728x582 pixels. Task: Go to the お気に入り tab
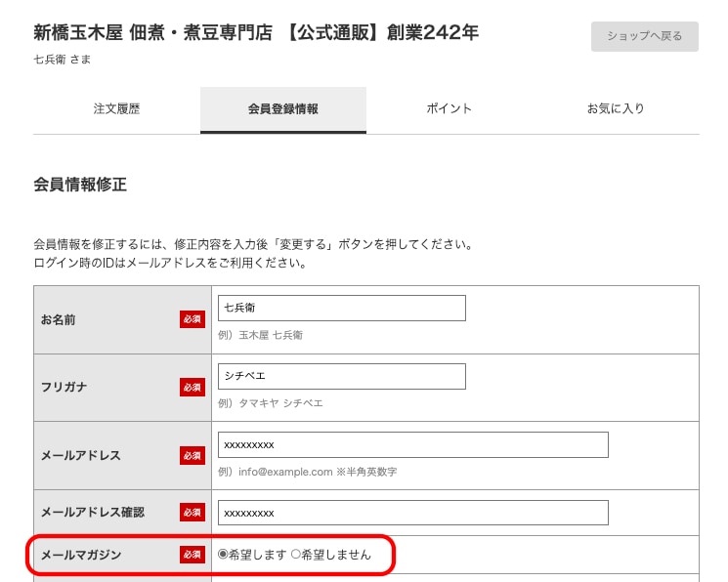616,109
